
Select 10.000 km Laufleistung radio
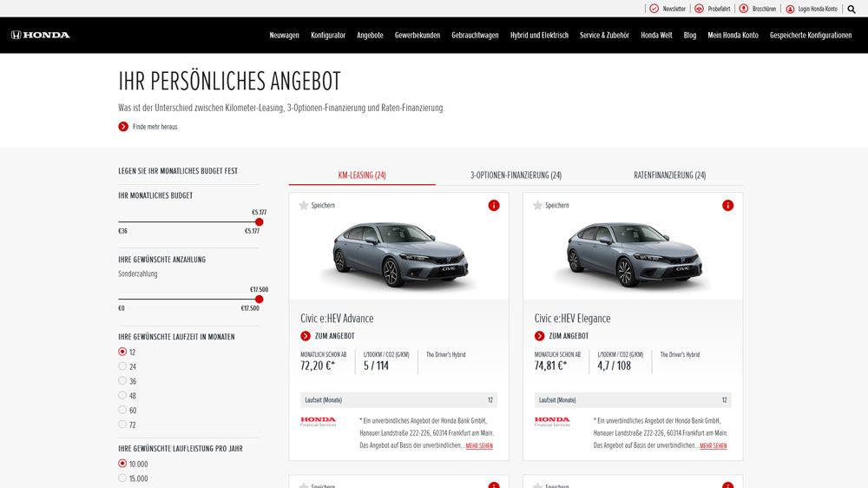tap(122, 464)
